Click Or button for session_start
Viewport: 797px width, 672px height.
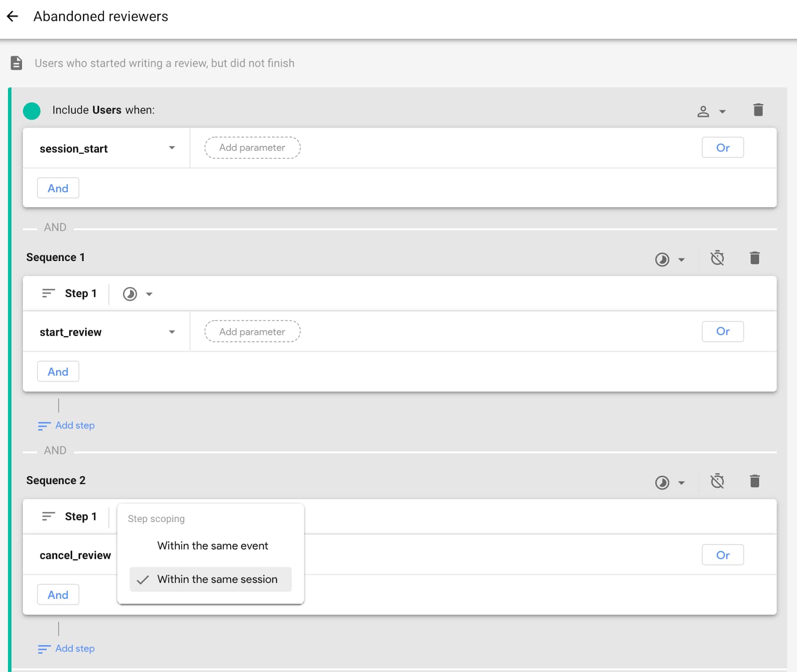(723, 147)
